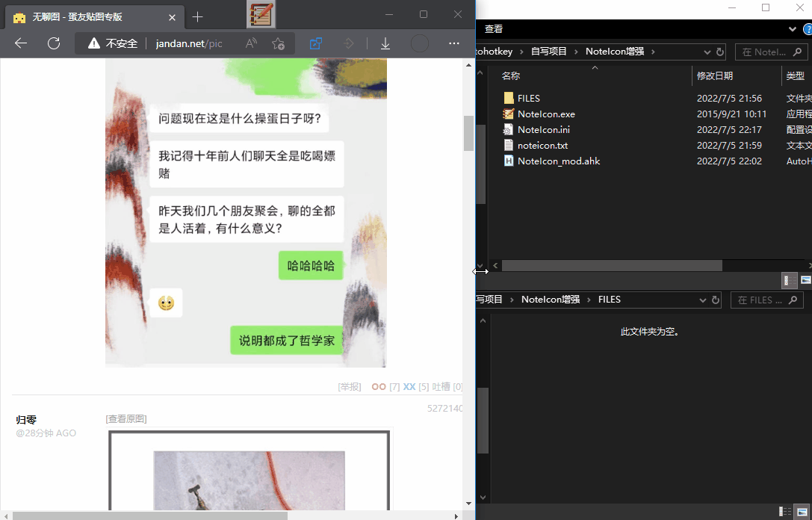Select the NoteIcon_mod.ahk file
812x520 pixels.
pyautogui.click(x=558, y=161)
